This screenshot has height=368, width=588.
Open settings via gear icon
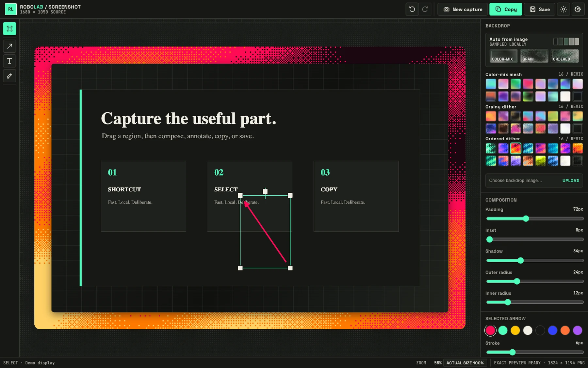(x=578, y=9)
